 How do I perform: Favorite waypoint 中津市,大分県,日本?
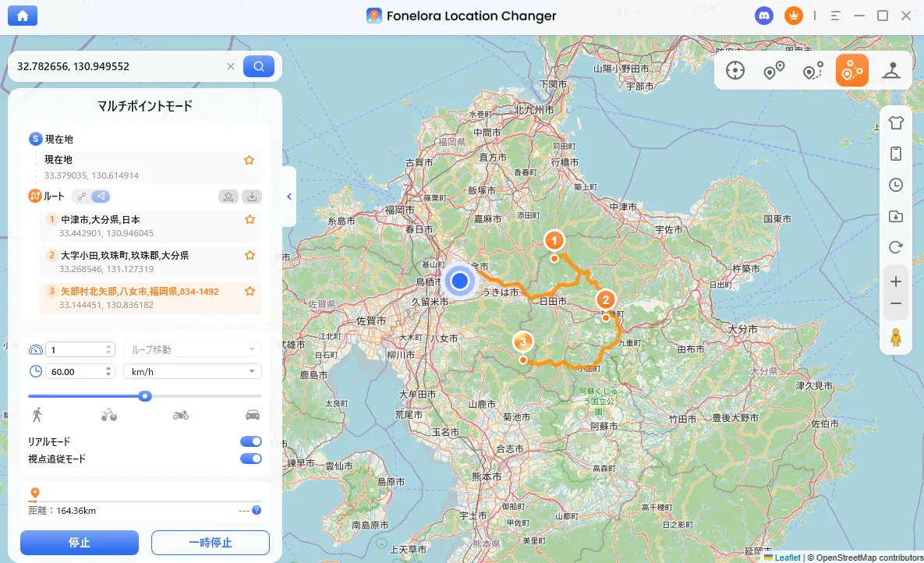250,219
